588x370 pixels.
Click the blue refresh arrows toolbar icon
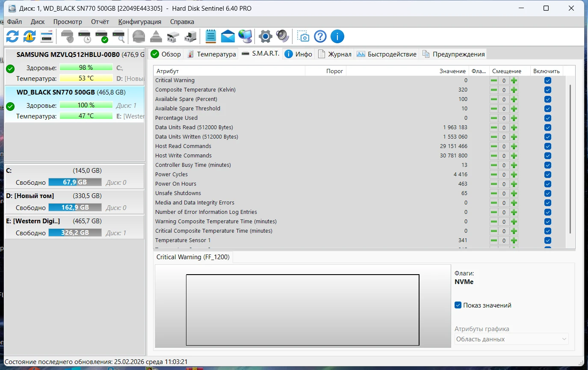[x=12, y=36]
